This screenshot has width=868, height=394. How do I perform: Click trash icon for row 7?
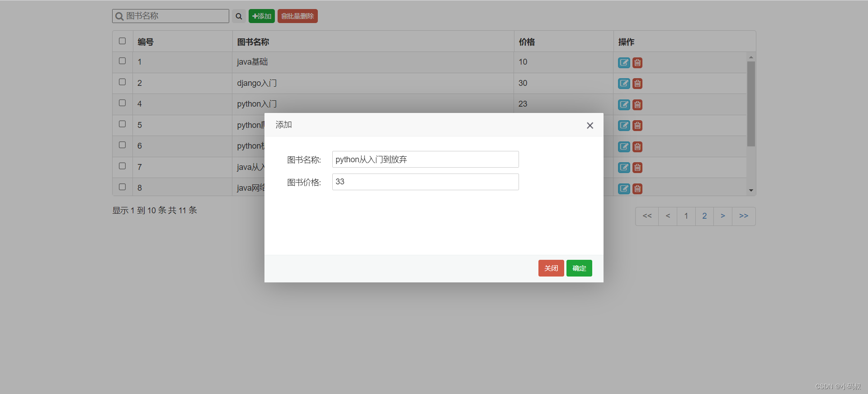pos(637,168)
